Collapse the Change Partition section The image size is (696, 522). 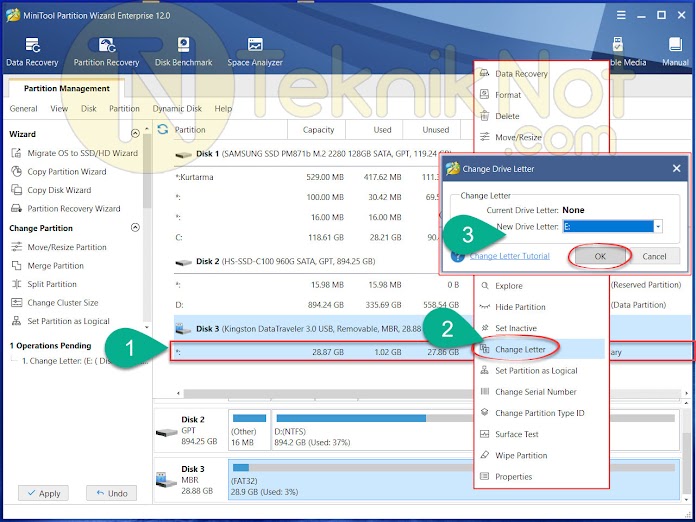[x=135, y=228]
